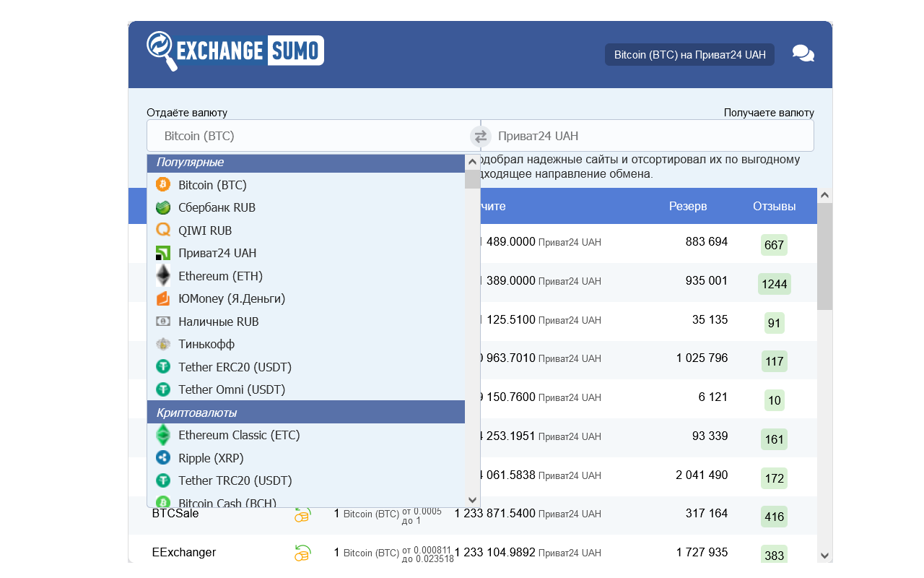Click the swap currencies arrows icon
Screen dimensions: 924x578
click(x=481, y=136)
